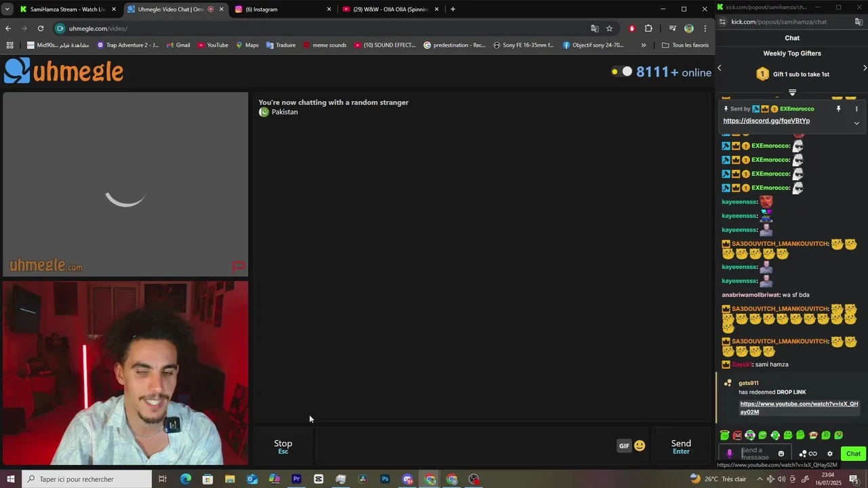The width and height of the screenshot is (868, 488).
Task: Open the Chrome profile avatar
Action: (x=689, y=28)
